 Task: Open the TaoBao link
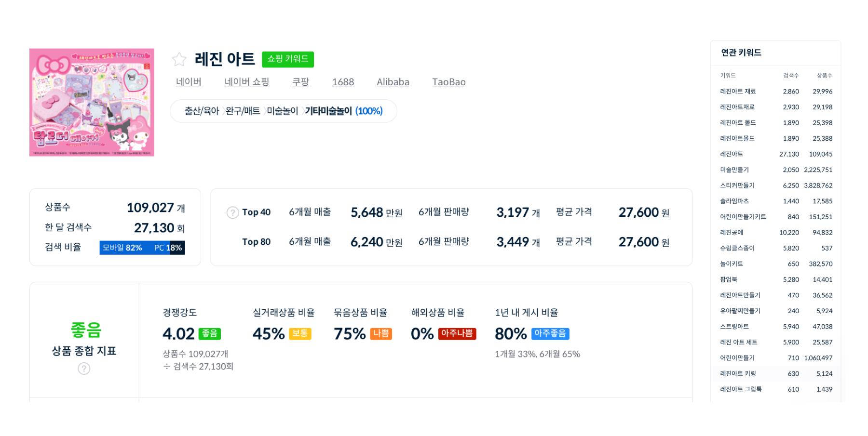(x=448, y=82)
